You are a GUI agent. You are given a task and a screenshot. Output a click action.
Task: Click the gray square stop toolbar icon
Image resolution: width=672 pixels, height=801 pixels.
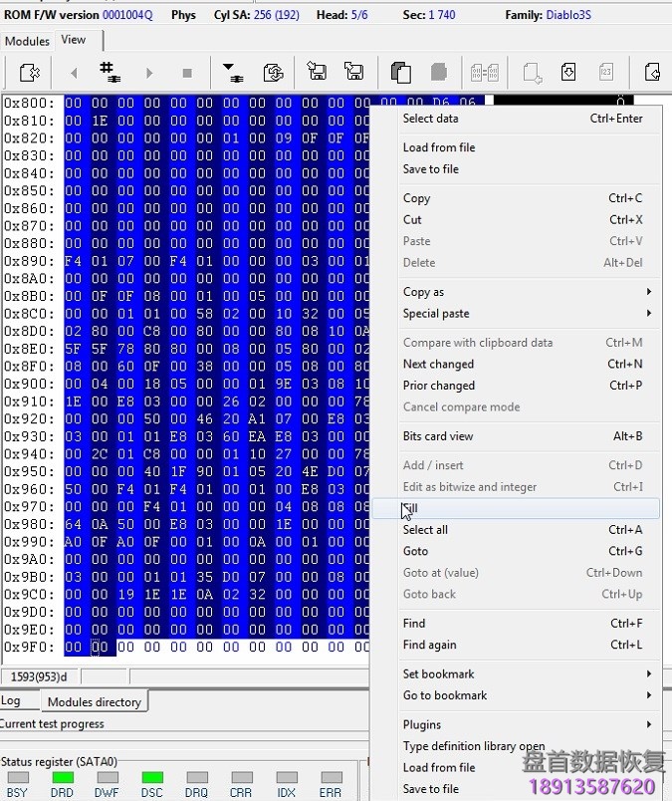186,73
